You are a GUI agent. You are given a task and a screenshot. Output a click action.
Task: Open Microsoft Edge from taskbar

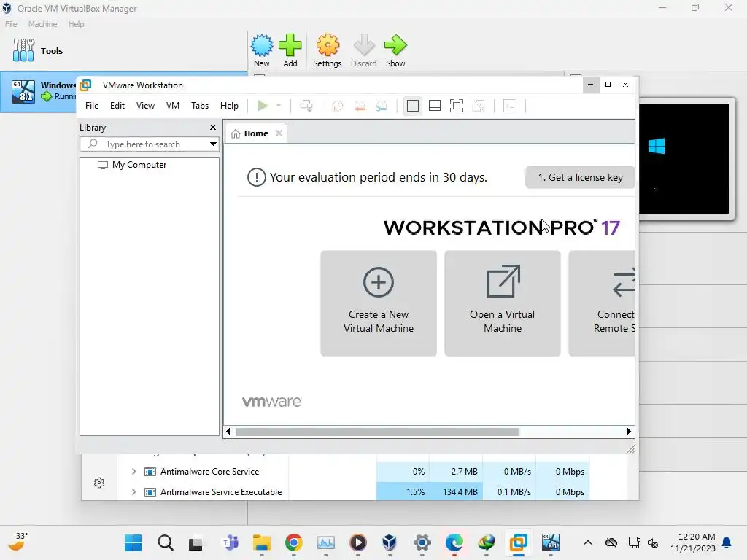(454, 542)
